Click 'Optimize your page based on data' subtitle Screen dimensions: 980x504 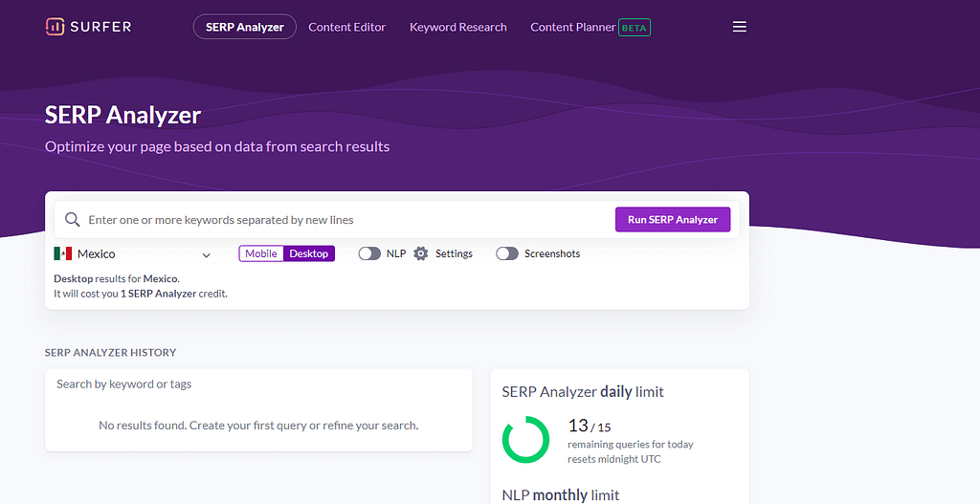click(x=217, y=146)
